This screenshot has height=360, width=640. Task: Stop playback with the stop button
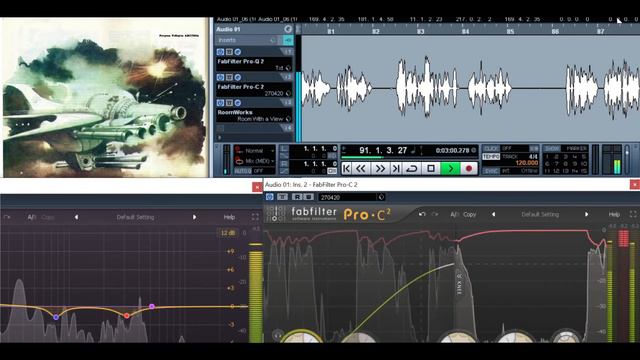tap(431, 168)
